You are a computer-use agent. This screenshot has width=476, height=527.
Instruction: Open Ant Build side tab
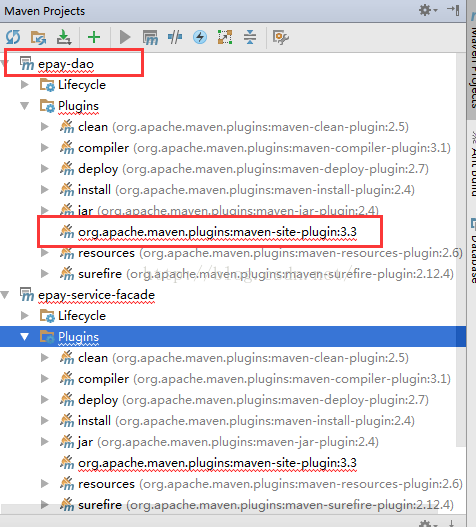(x=472, y=164)
